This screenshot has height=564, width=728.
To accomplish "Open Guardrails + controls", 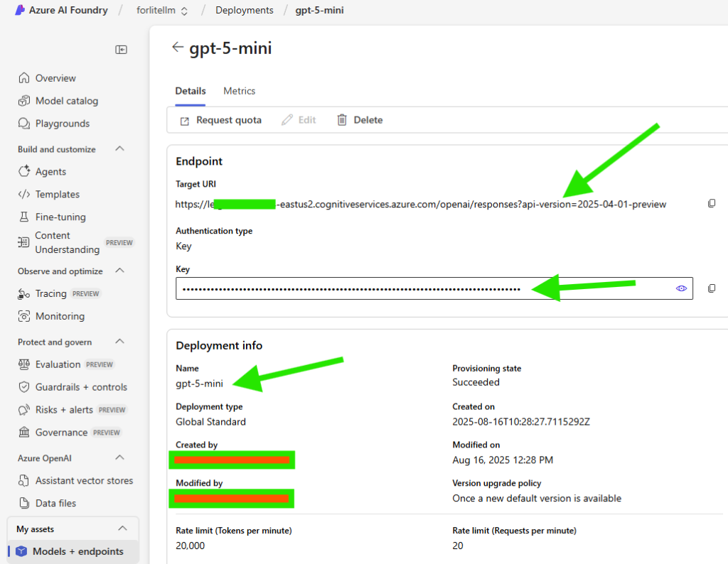I will [x=75, y=386].
